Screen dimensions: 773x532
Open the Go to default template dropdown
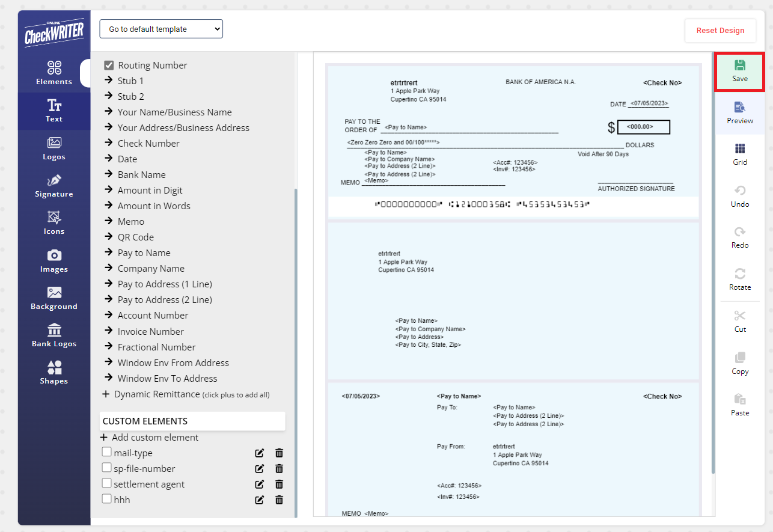pyautogui.click(x=161, y=29)
